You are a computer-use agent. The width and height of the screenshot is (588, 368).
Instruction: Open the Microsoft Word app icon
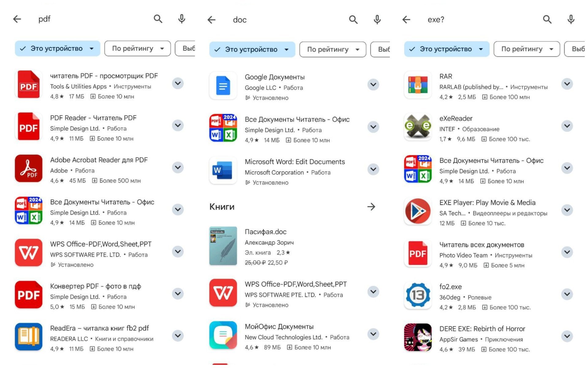(223, 170)
